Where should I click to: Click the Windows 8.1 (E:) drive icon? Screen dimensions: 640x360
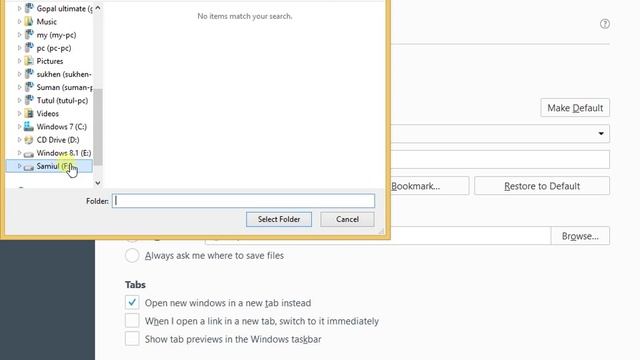point(29,153)
